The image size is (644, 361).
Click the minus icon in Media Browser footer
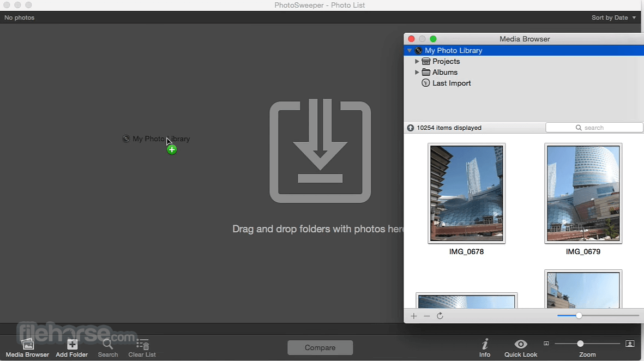427,316
